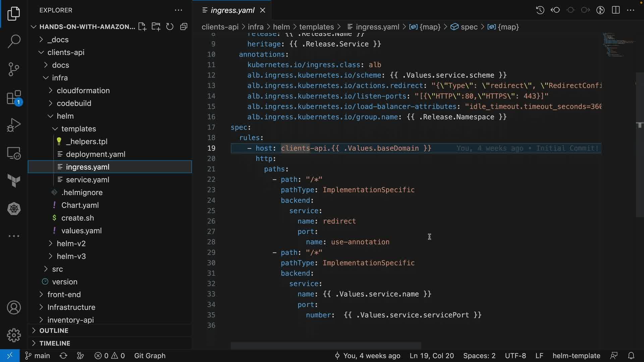Open Extensions view with update badge
The height and width of the screenshot is (362, 644).
[14, 98]
